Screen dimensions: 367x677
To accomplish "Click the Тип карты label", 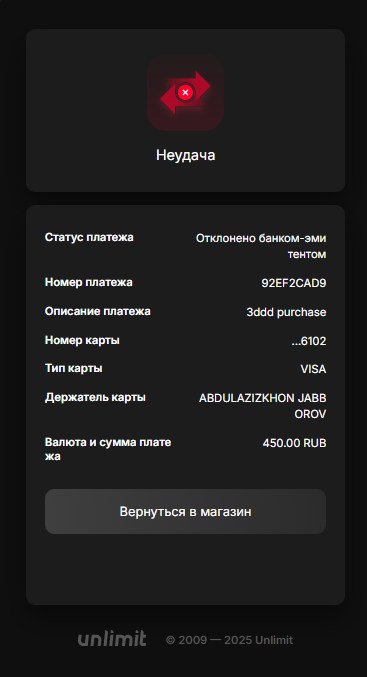I will pos(73,368).
